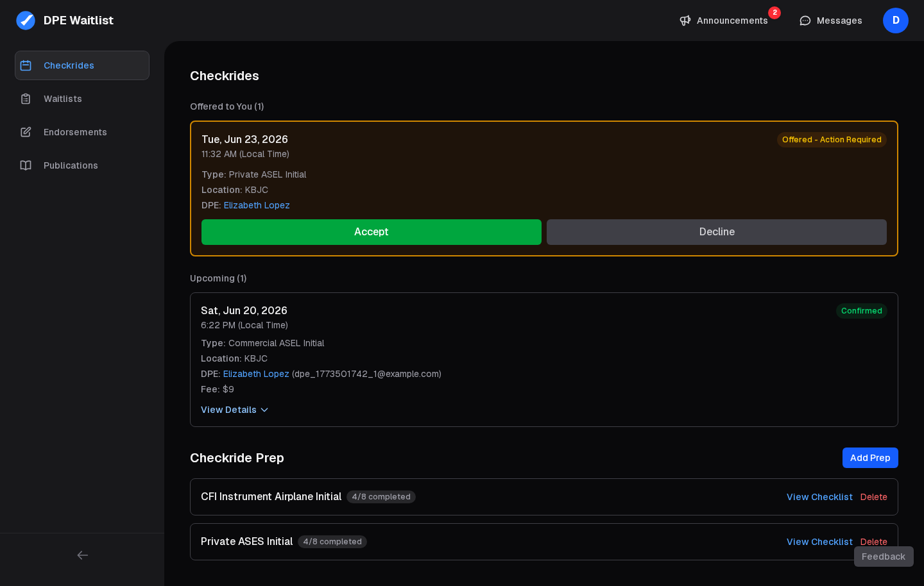
Task: Click the 11:32 AM (Local Time) text
Action: pos(245,154)
